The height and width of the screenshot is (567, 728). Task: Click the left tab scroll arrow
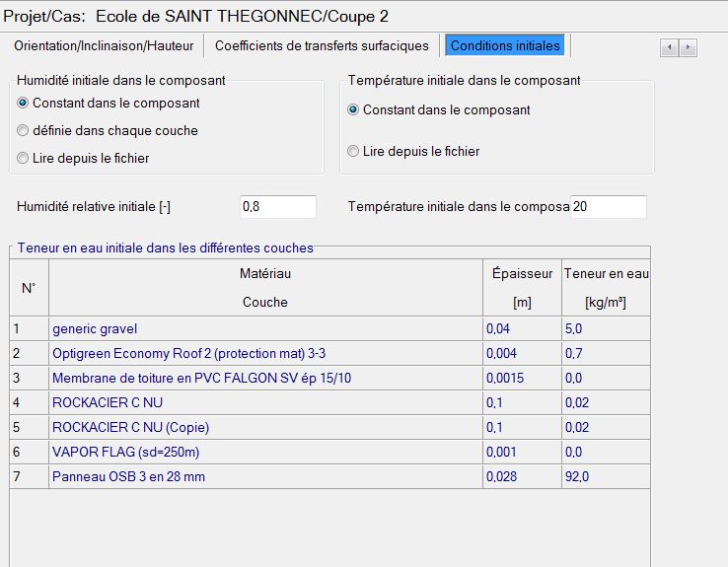tap(669, 47)
